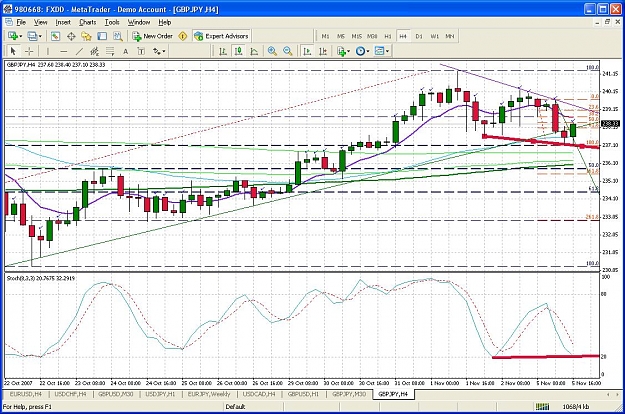The height and width of the screenshot is (414, 625).
Task: Switch to GBPUSD,M30 chart tab
Action: tap(116, 394)
